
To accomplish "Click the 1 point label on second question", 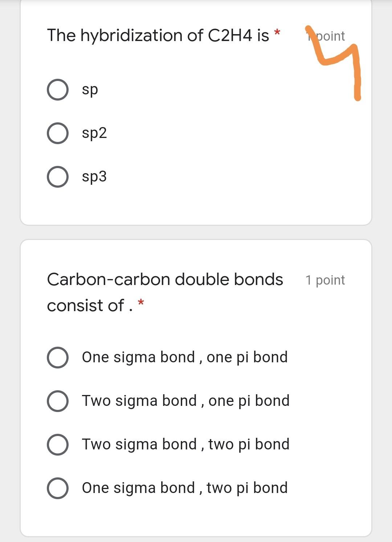I will tap(325, 280).
